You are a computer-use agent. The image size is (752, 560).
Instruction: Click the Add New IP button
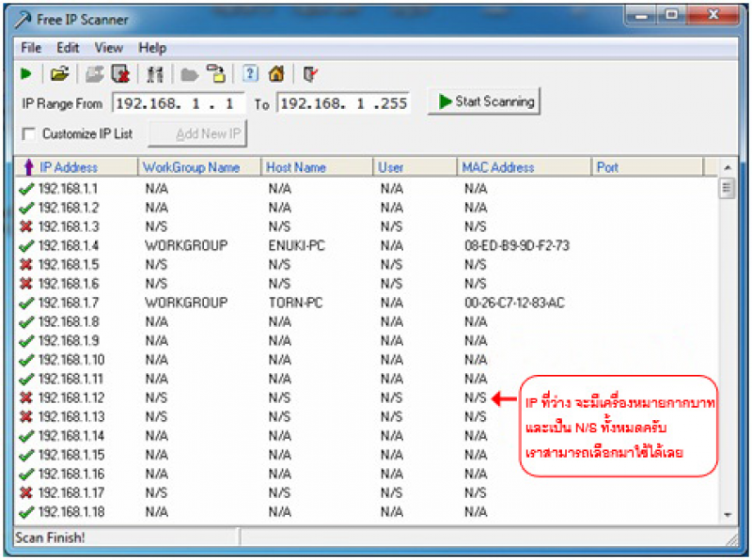click(197, 133)
